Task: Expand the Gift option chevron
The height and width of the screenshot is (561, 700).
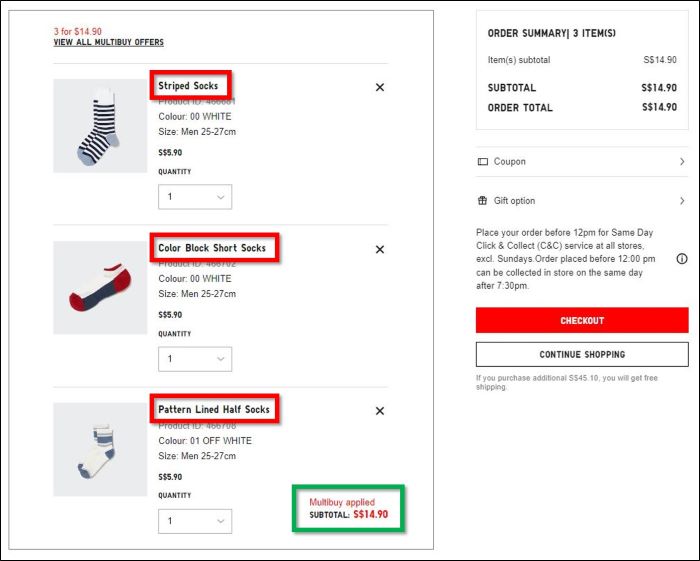Action: click(682, 200)
